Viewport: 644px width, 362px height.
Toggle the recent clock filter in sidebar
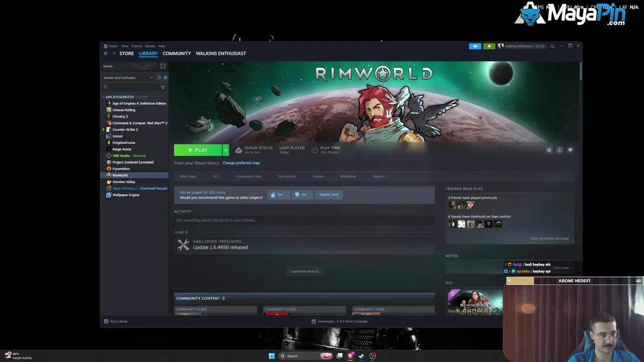coord(159,77)
